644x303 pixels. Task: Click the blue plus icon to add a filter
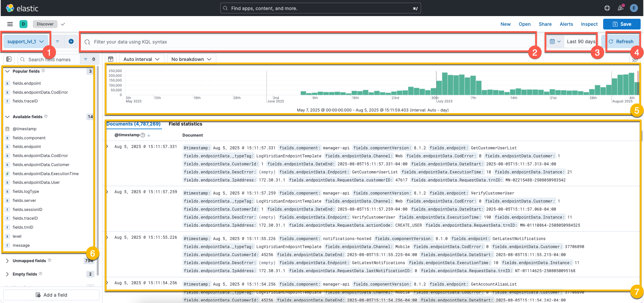[x=71, y=41]
